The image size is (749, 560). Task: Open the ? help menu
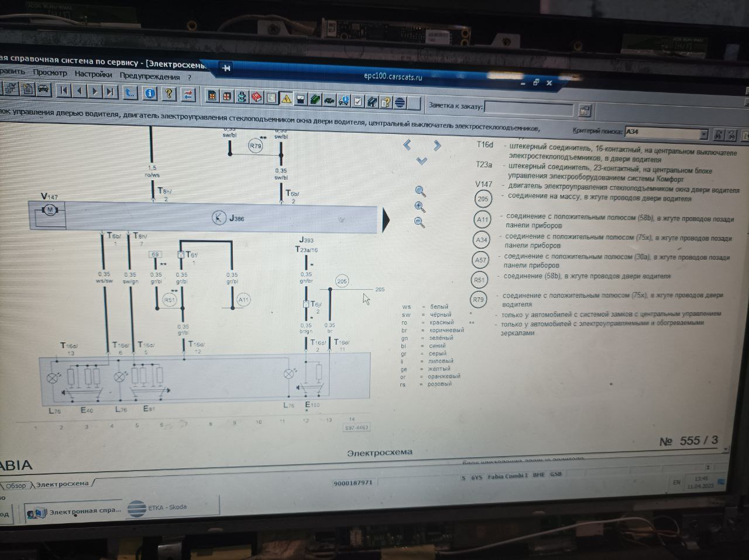click(x=189, y=77)
